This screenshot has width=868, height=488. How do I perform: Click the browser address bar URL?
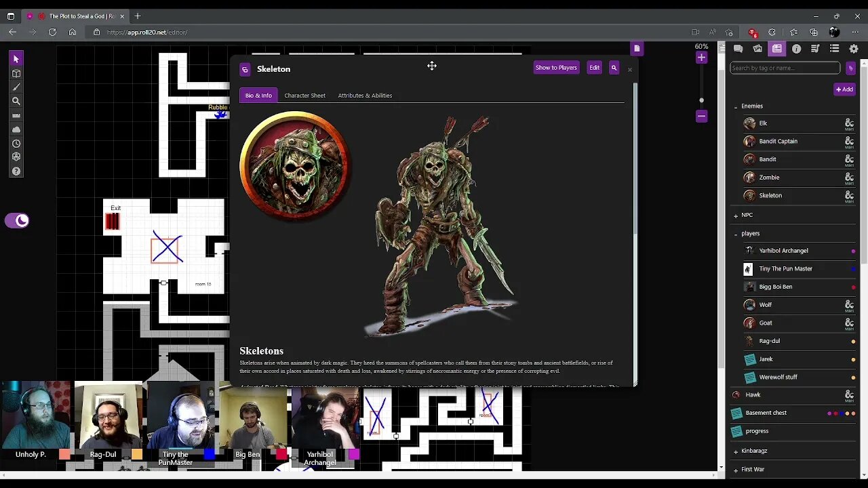coord(147,32)
